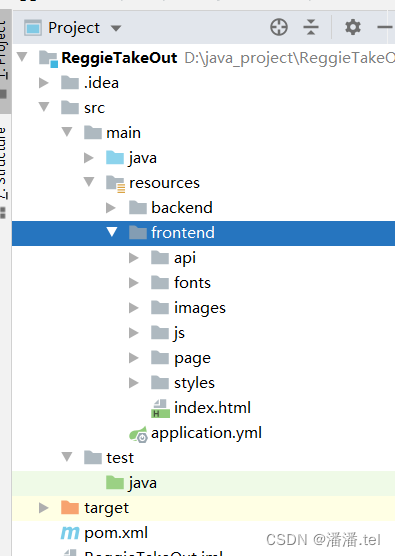Click the Maven pom.xml icon

coord(70,533)
